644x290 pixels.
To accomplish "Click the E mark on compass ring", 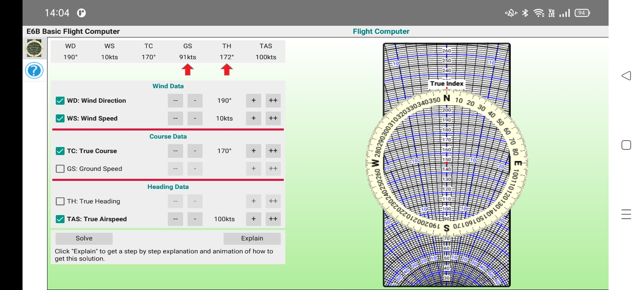I will click(518, 163).
